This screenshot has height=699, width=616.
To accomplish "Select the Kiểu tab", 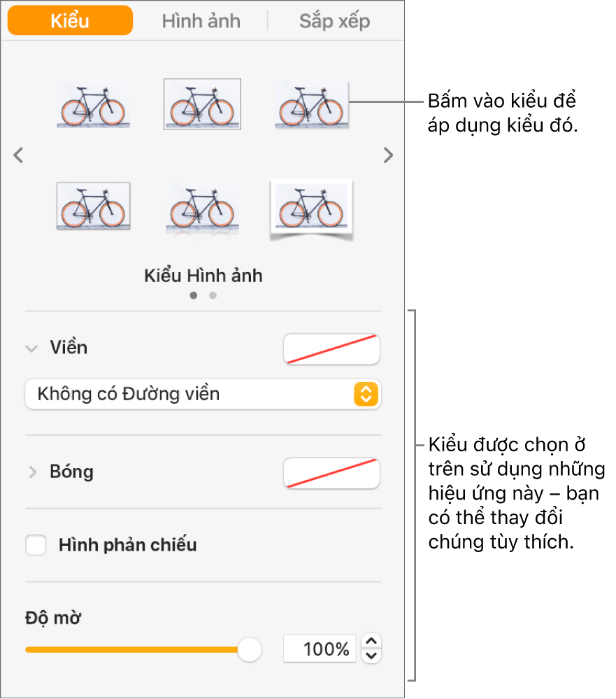I will 71,20.
